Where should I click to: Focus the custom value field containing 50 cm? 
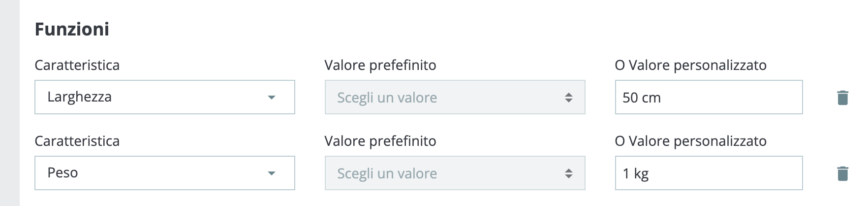(708, 97)
